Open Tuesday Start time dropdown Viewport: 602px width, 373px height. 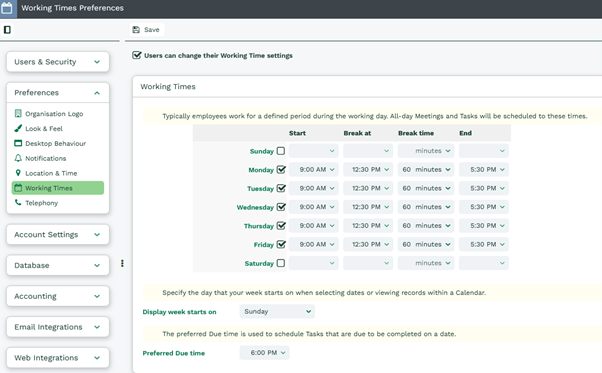313,188
